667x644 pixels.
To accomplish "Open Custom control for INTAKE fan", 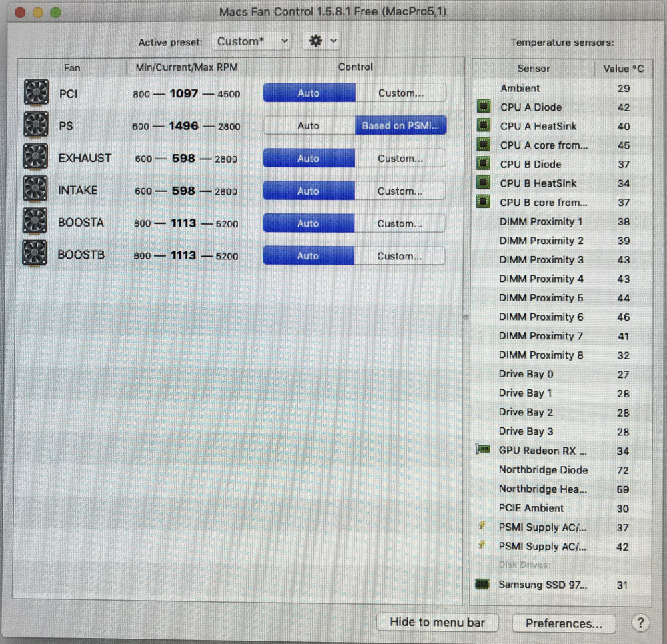I will pyautogui.click(x=400, y=191).
